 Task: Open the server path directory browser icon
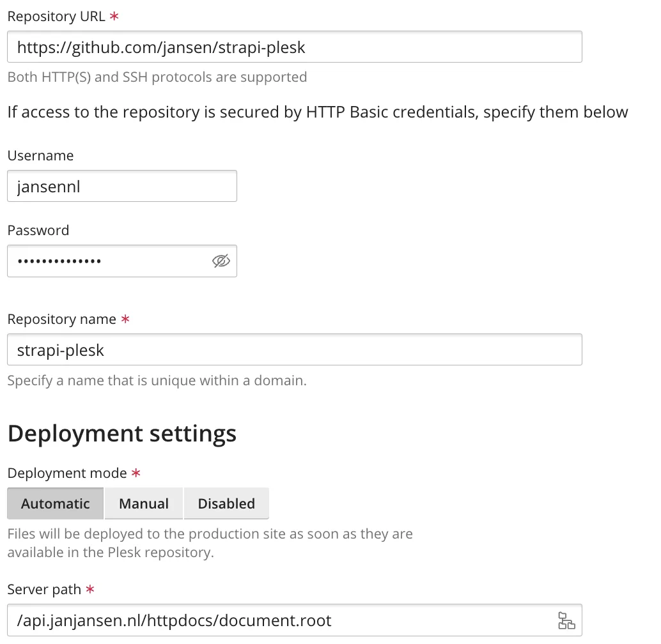point(566,620)
